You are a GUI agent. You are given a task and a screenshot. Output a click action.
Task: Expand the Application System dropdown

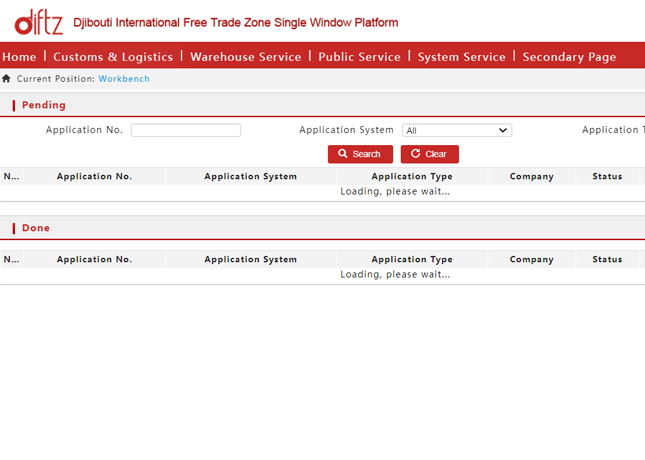click(457, 130)
